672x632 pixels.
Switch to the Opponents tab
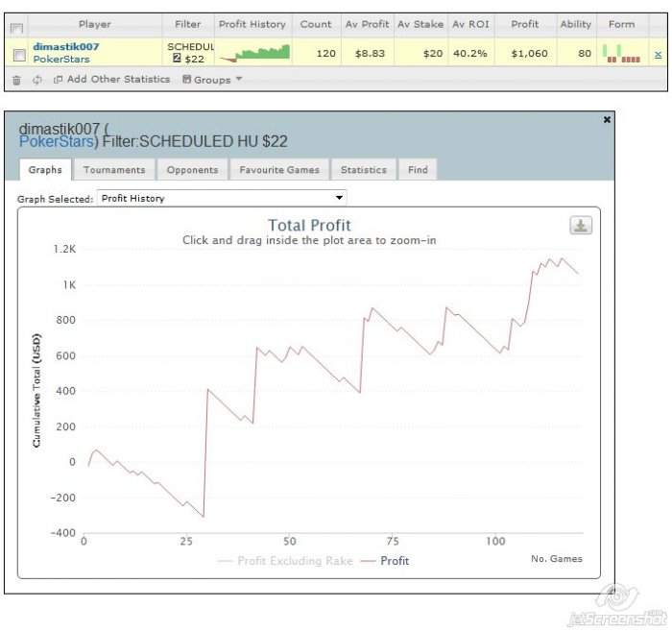(192, 170)
